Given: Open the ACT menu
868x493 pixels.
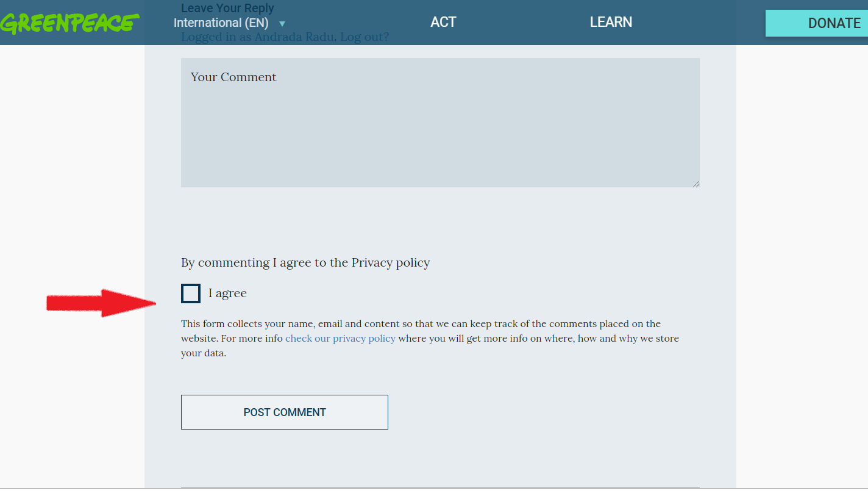Looking at the screenshot, I should point(443,22).
